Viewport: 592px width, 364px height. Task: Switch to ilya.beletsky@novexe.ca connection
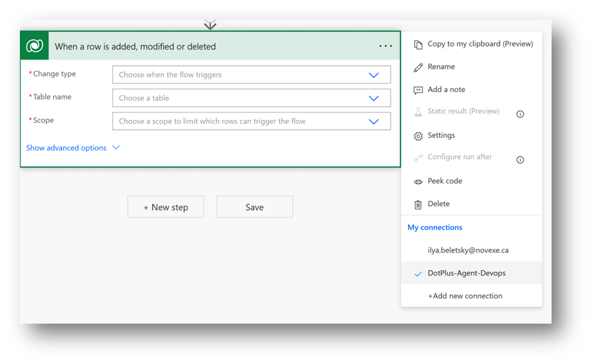click(468, 250)
